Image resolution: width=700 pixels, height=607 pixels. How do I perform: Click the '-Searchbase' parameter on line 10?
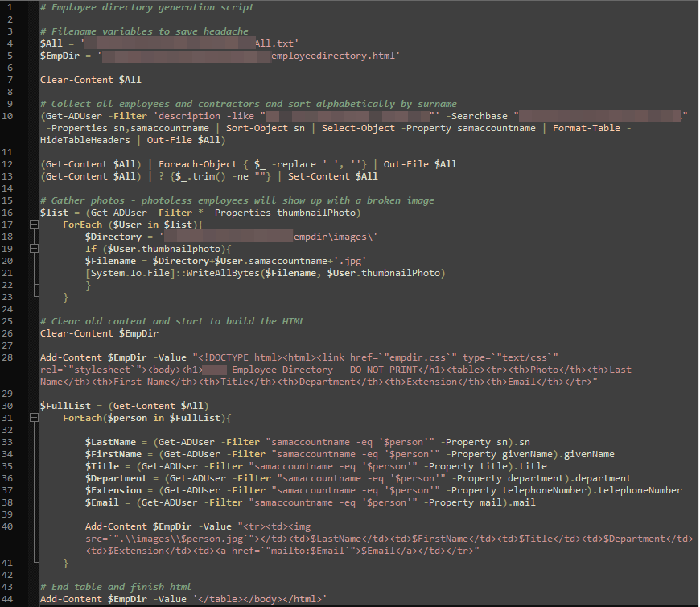[477, 116]
